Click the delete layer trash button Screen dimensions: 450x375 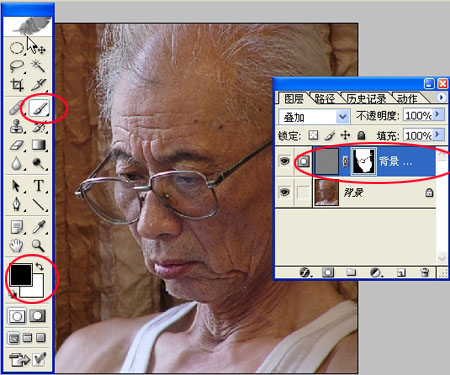(x=424, y=272)
